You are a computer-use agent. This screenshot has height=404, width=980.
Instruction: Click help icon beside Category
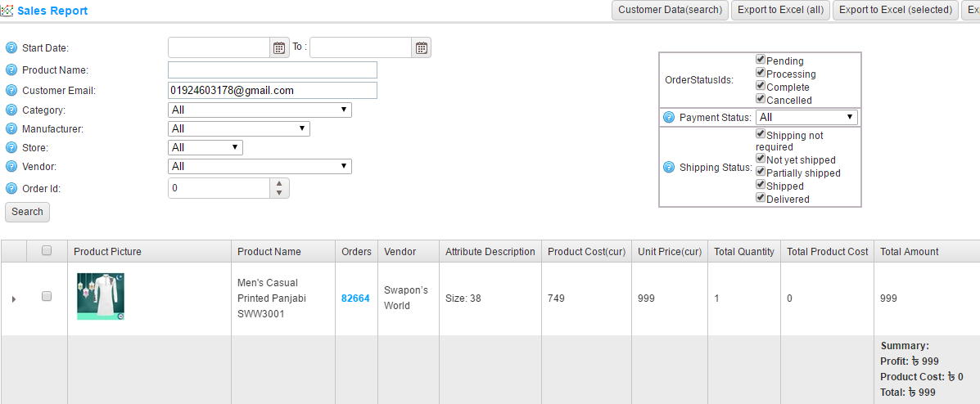coord(11,110)
